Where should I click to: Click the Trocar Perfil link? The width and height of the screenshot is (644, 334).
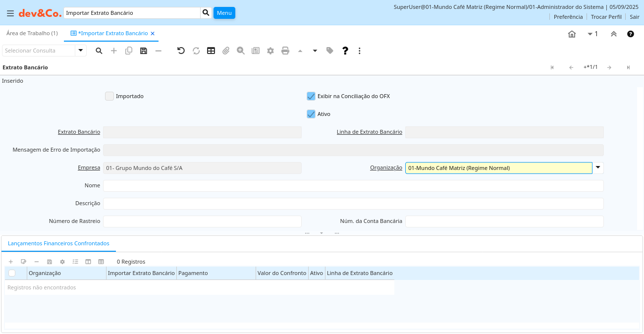[606, 17]
